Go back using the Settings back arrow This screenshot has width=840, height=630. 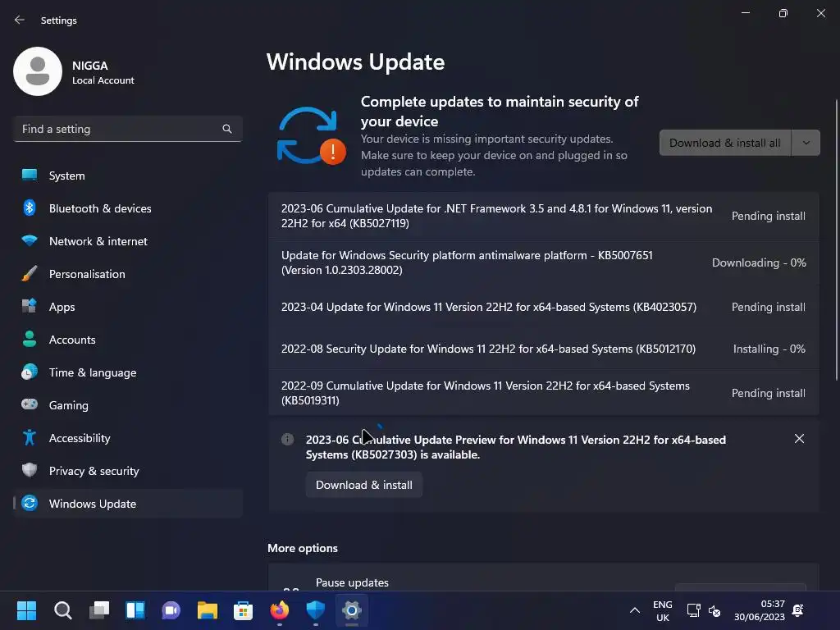tap(20, 20)
